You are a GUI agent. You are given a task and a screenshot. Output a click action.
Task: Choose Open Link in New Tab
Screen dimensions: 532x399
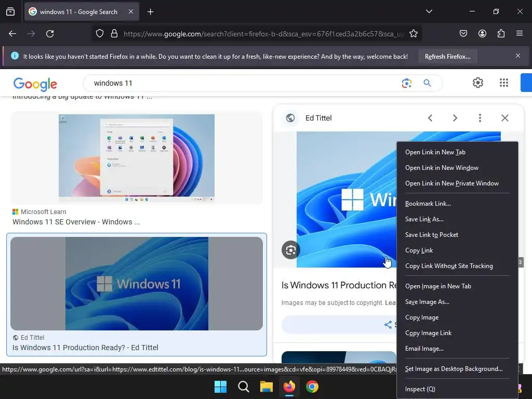457,152
